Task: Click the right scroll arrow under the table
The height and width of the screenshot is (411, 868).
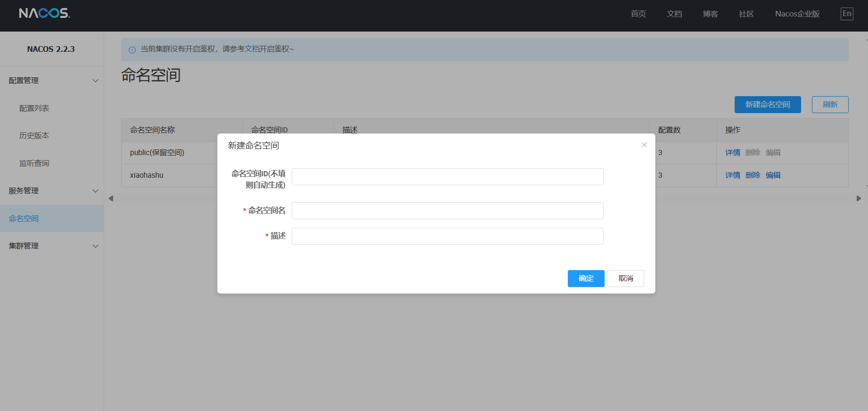Action: [x=859, y=198]
